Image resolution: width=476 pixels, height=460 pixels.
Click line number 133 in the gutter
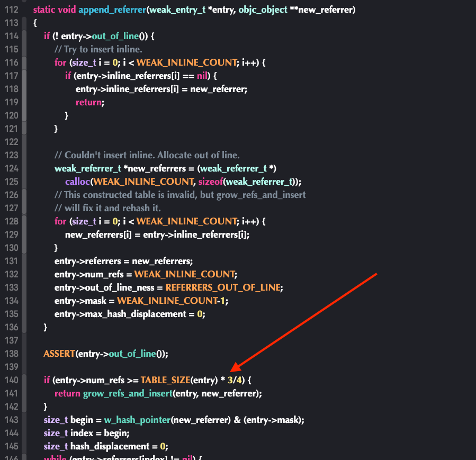coord(12,287)
